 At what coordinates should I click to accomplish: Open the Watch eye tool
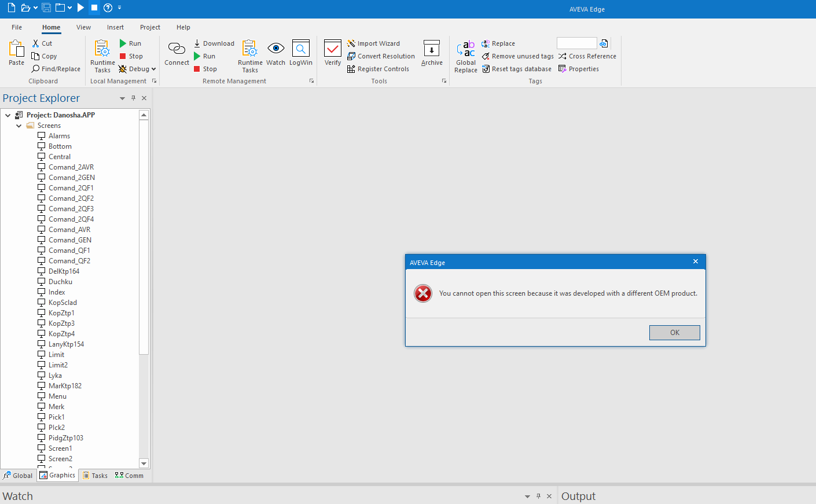click(x=275, y=53)
